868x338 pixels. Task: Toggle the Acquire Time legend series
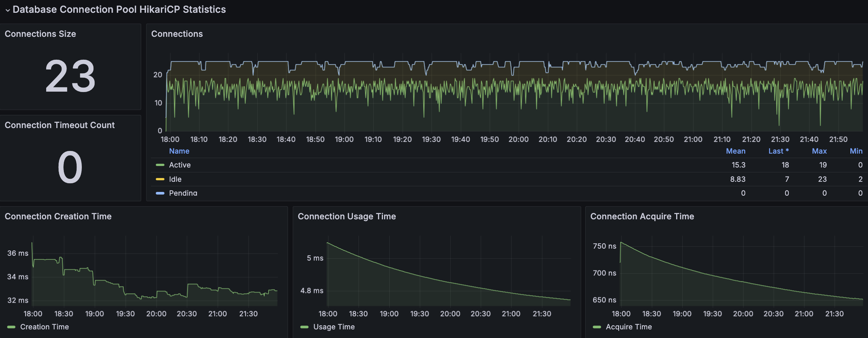[629, 327]
